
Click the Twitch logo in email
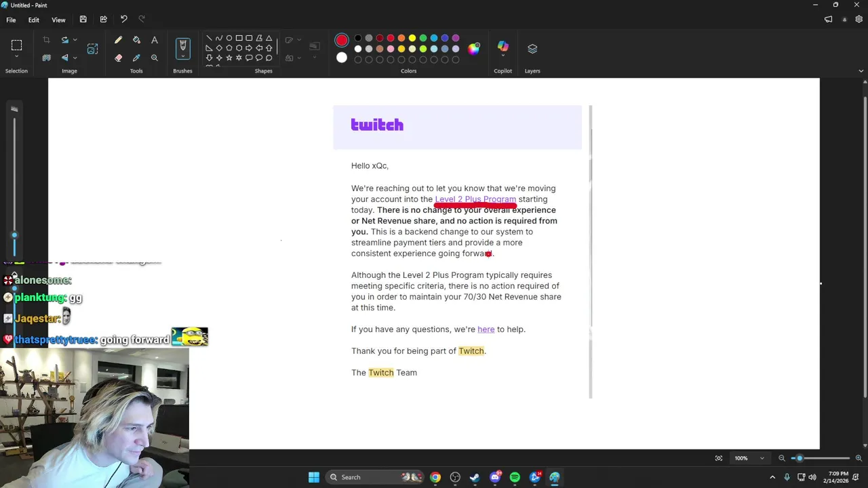(377, 125)
